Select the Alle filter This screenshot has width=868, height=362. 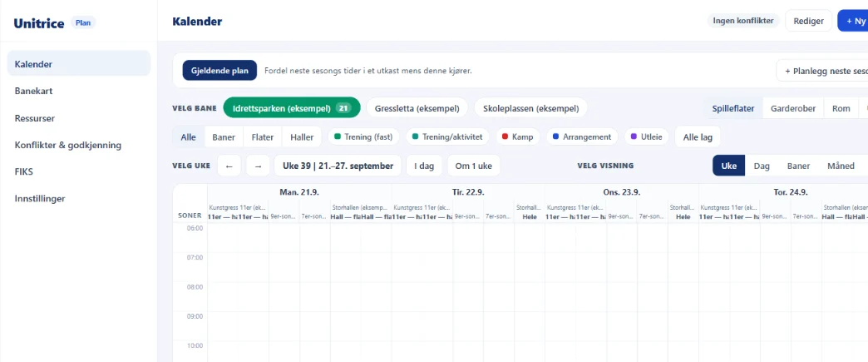[x=188, y=137]
